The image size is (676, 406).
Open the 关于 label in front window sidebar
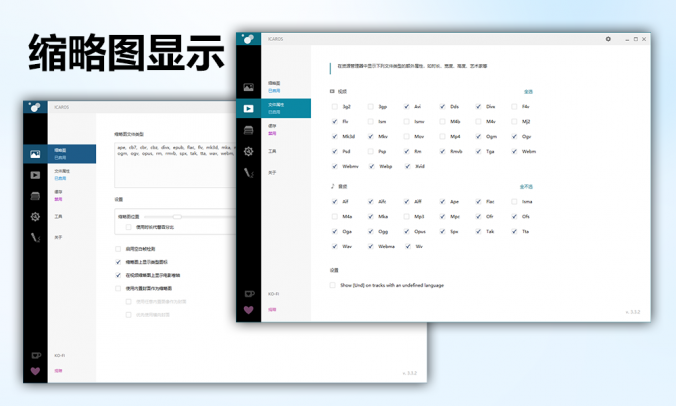click(x=272, y=172)
